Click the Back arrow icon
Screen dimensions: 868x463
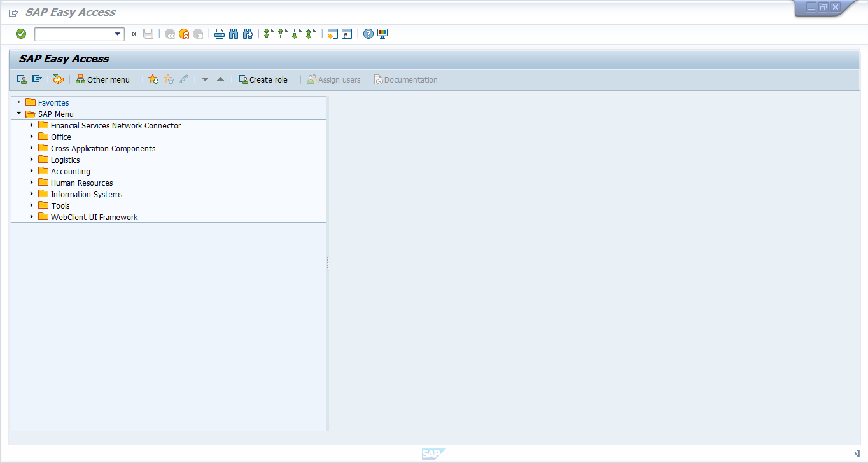[x=170, y=34]
